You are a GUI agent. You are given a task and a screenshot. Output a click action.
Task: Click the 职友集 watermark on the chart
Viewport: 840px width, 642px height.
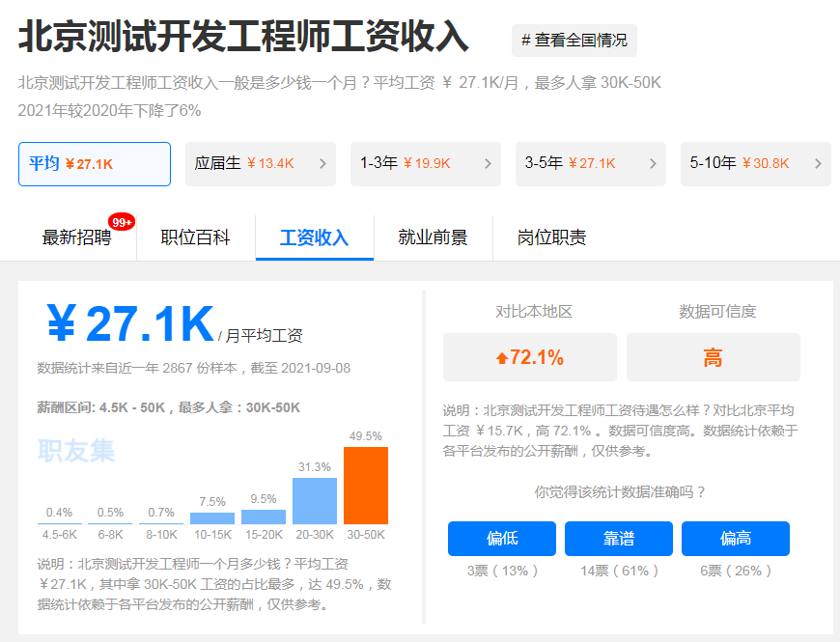point(74,450)
